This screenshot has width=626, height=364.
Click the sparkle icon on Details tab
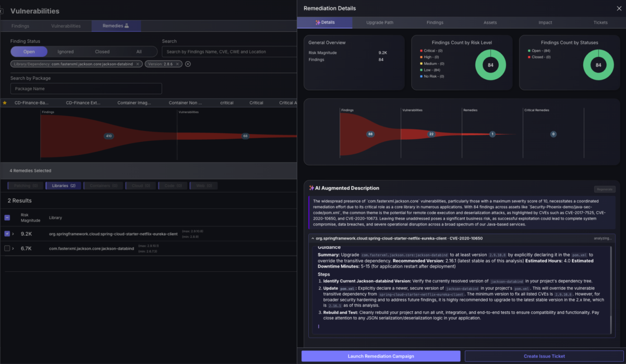coord(318,22)
